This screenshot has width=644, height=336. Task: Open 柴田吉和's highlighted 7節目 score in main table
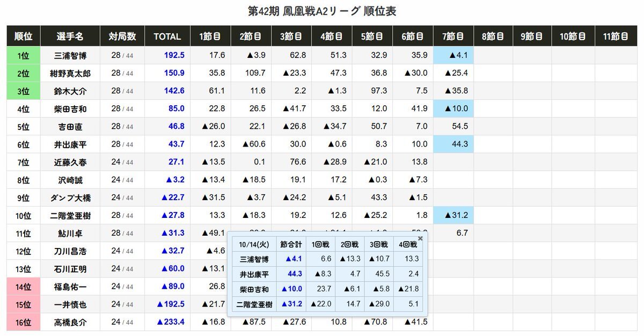click(453, 109)
